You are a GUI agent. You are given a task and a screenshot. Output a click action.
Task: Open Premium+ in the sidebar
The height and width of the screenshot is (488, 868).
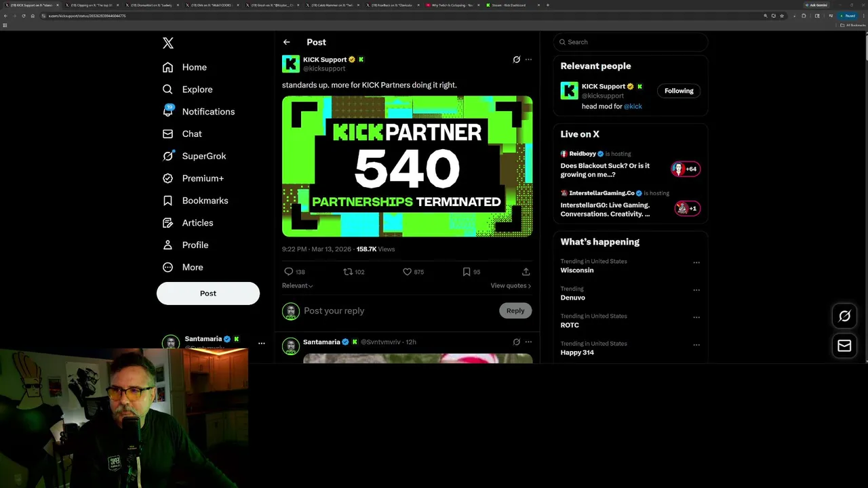(x=193, y=178)
